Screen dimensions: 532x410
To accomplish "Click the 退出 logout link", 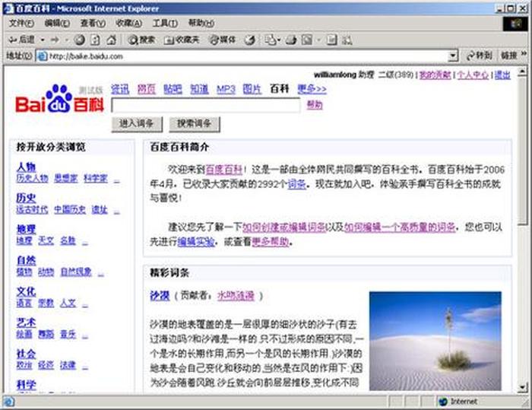I will click(x=502, y=75).
